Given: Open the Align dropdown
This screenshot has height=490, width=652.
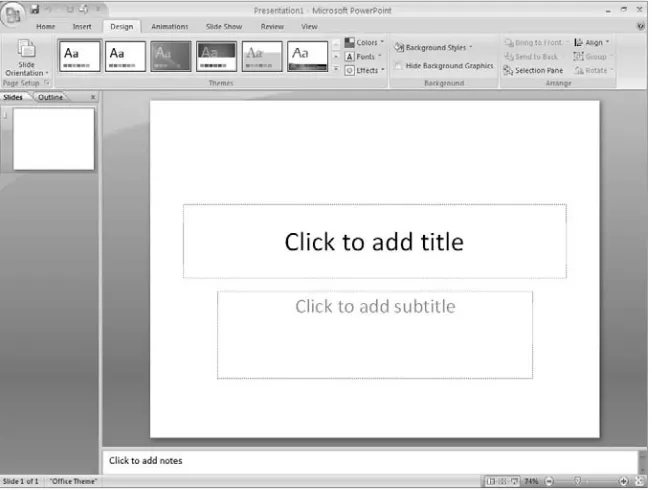Looking at the screenshot, I should point(592,42).
